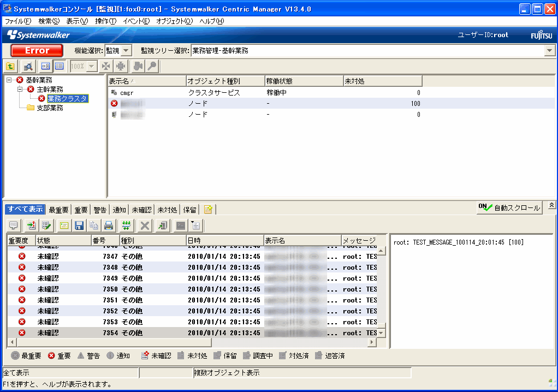Viewport: 558px width, 392px height.
Task: Sort by オブジェクト種別 column header
Action: click(225, 81)
